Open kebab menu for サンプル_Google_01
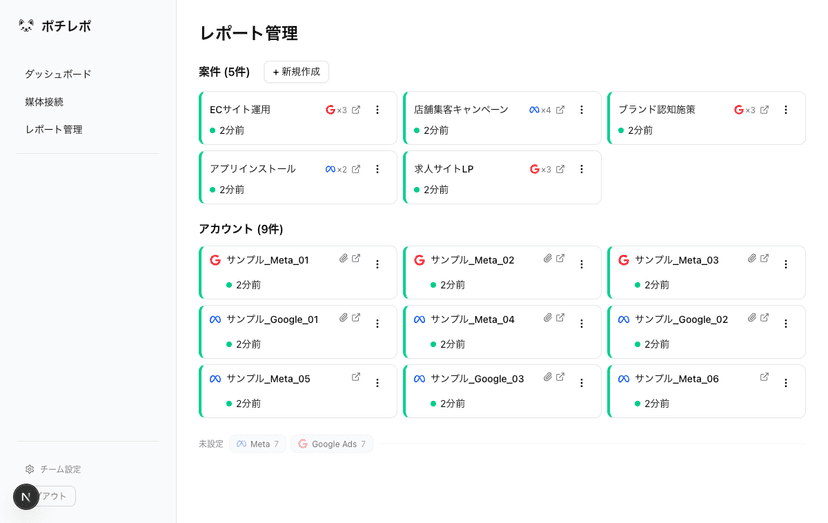The height and width of the screenshot is (523, 828). click(377, 324)
